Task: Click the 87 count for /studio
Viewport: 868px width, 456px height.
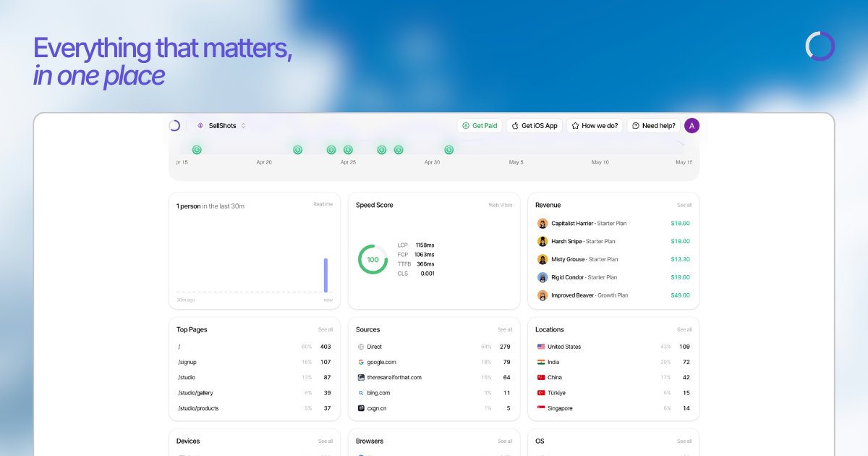Action: coord(327,377)
